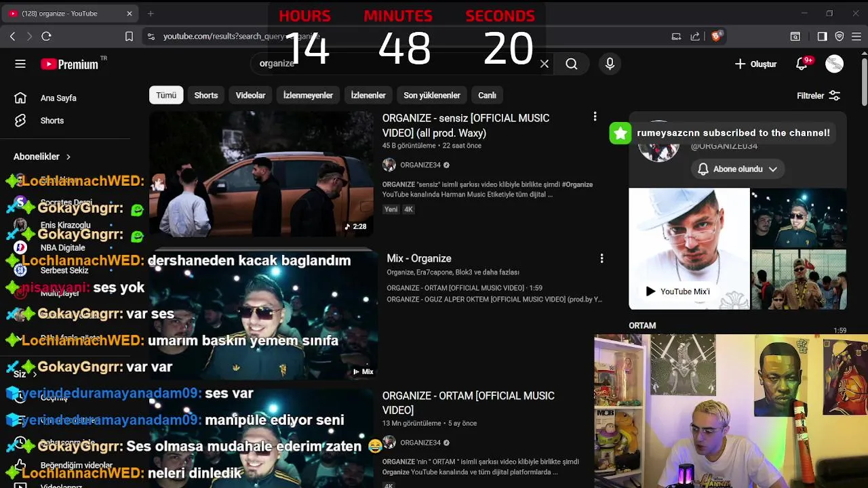Open a new browser tab
This screenshot has height=488, width=868.
point(151,13)
